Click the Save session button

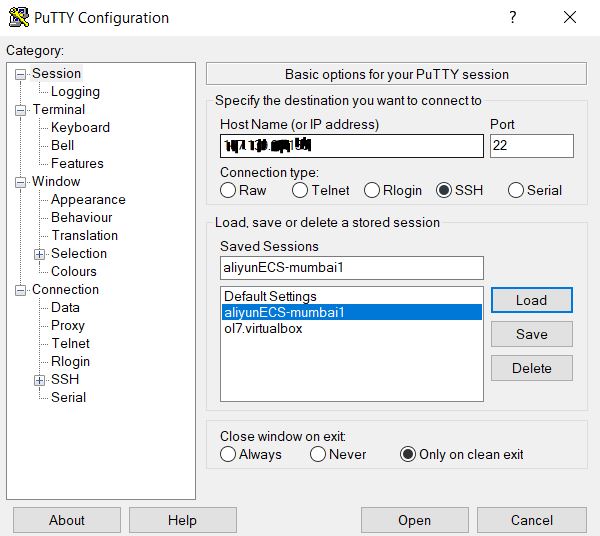[x=532, y=334]
